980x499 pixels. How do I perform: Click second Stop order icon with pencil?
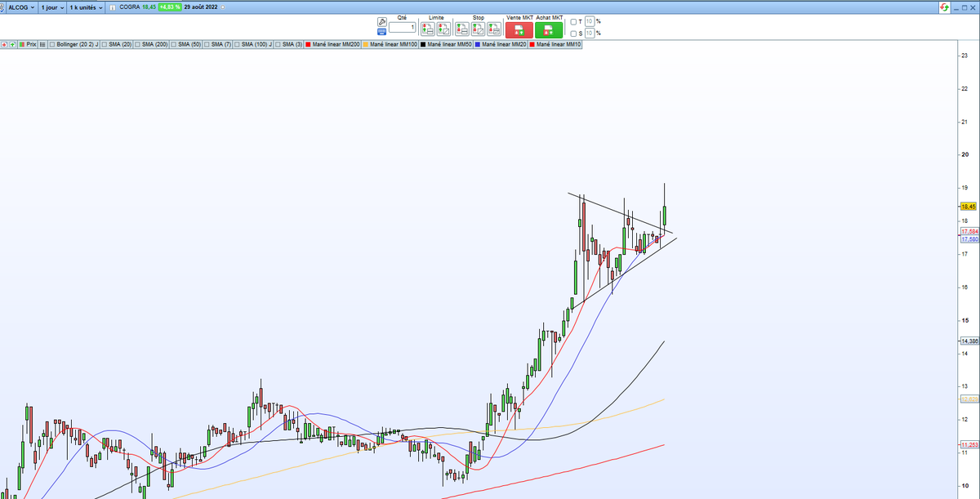[478, 29]
